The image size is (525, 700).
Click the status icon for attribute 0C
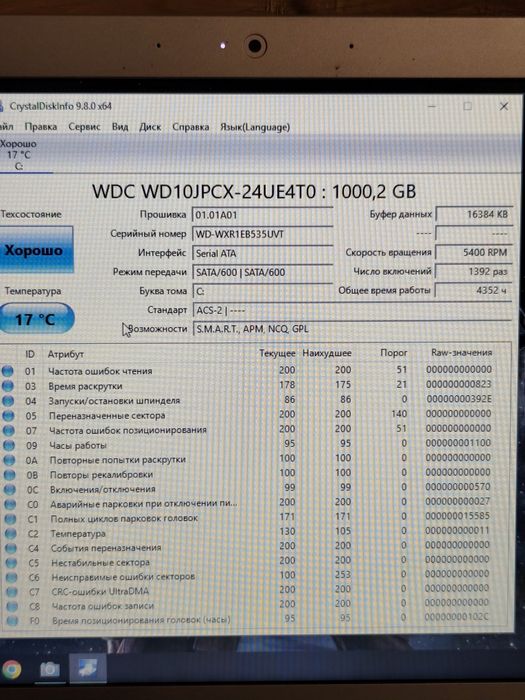(10, 489)
